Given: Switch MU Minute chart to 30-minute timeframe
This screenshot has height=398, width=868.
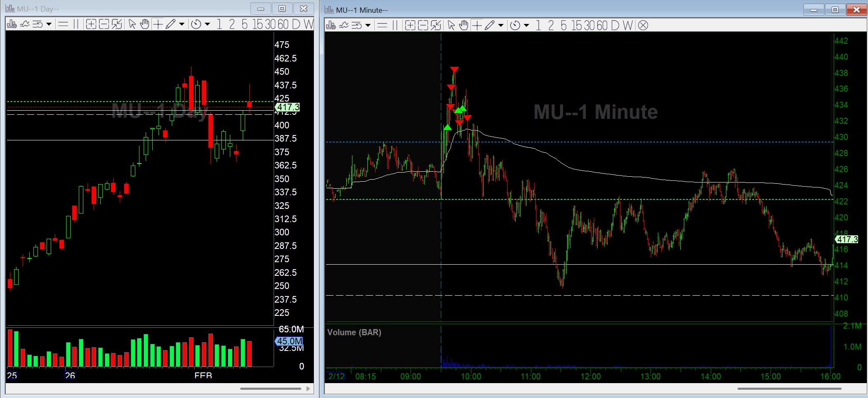Looking at the screenshot, I should [589, 26].
